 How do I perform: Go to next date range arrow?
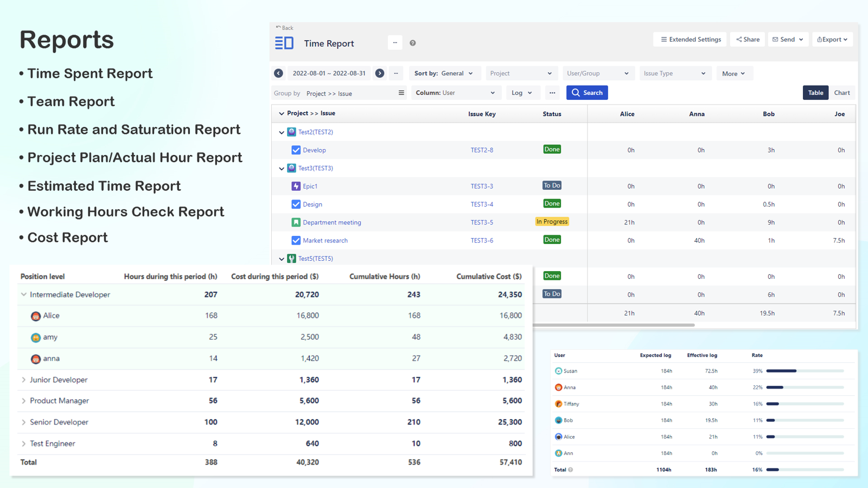[x=380, y=73]
